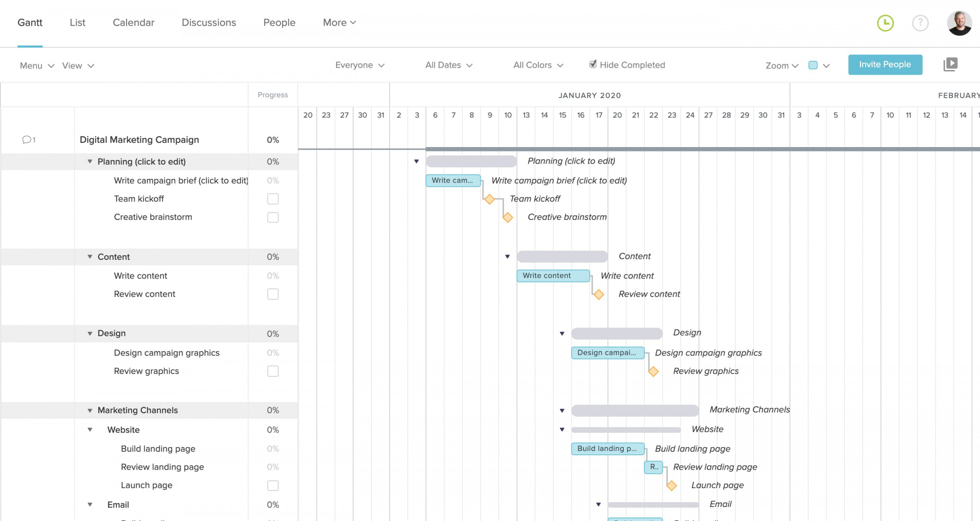Click the comment icon on Digital Marketing Campaign
This screenshot has width=980, height=521.
click(x=26, y=140)
